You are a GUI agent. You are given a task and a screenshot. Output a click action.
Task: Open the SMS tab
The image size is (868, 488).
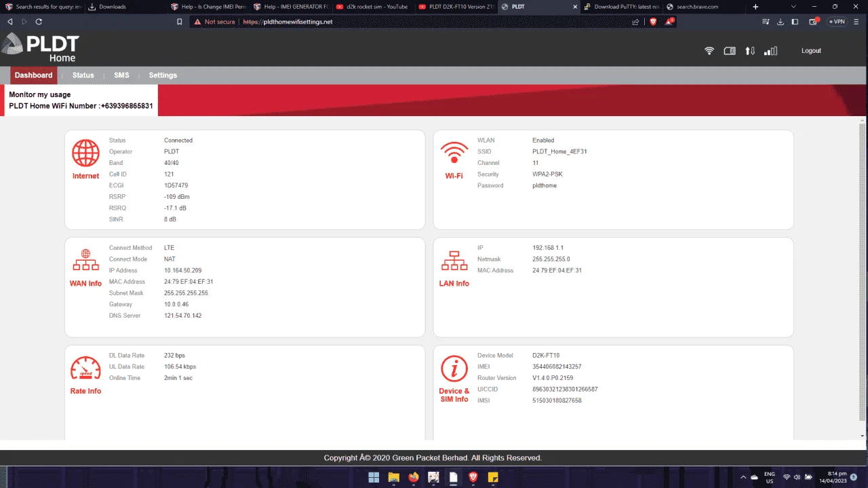click(x=121, y=75)
